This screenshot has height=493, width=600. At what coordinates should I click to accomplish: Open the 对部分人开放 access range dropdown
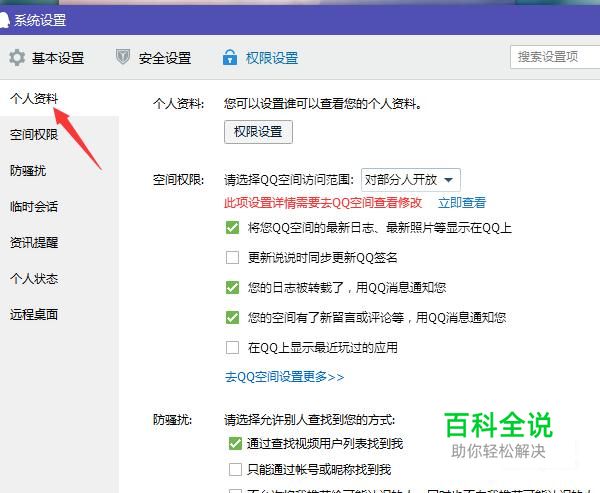point(411,180)
